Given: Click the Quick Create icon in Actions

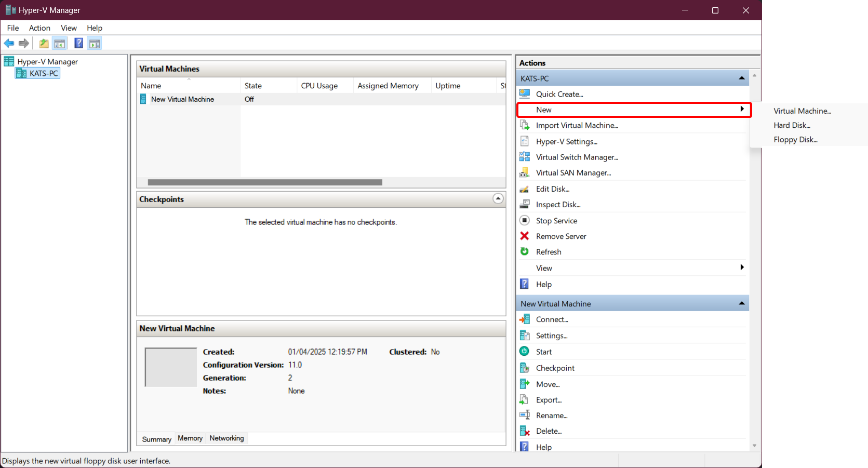Looking at the screenshot, I should coord(525,94).
